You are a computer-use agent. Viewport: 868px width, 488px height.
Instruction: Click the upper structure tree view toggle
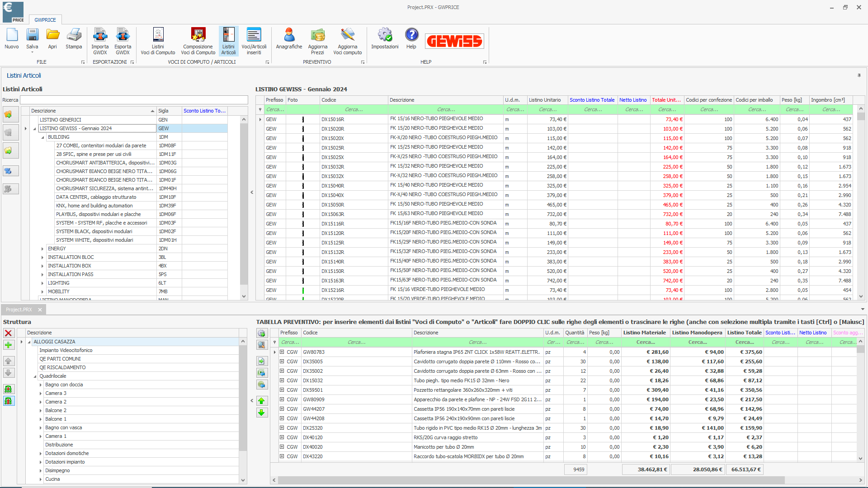click(8, 389)
